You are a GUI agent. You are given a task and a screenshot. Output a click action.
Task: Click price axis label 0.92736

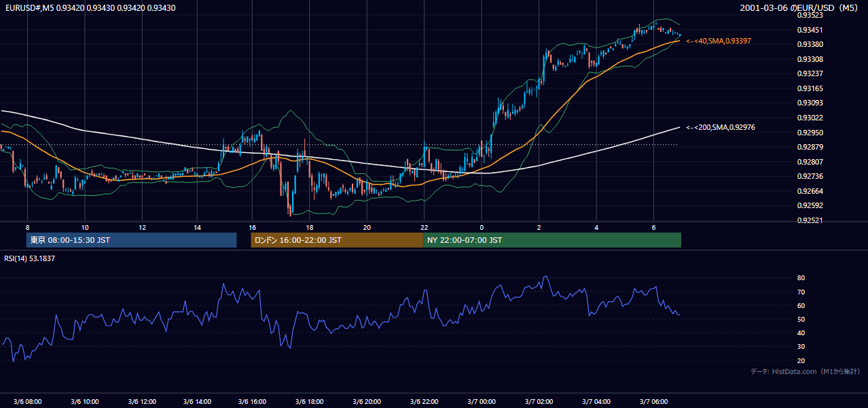tap(810, 176)
